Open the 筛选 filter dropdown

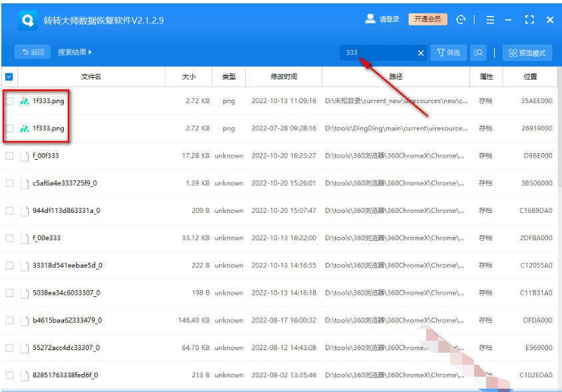[449, 53]
